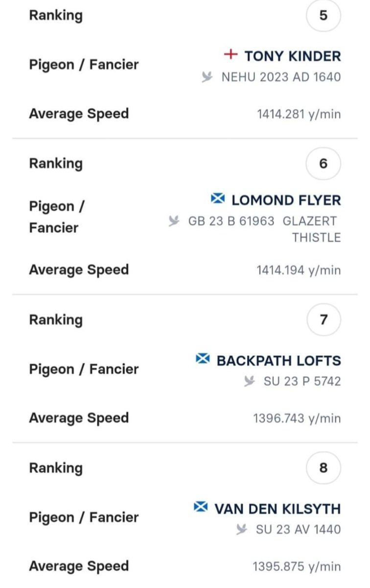Click the England flag beside TONY KINDER
The height and width of the screenshot is (588, 370).
(230, 54)
